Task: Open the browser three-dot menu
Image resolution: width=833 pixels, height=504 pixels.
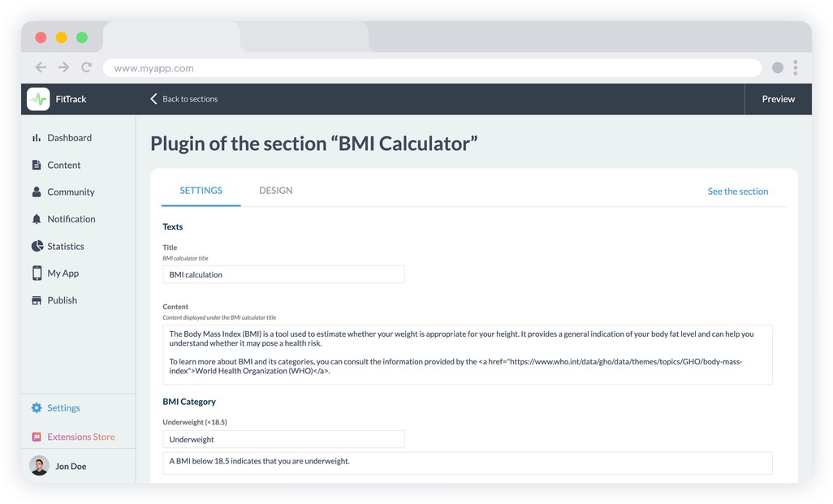Action: (796, 68)
